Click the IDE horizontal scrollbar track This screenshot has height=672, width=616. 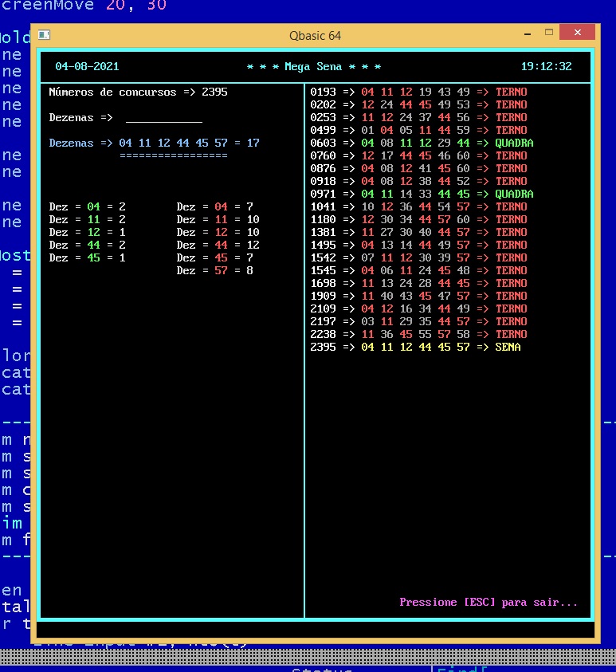pyautogui.click(x=319, y=656)
